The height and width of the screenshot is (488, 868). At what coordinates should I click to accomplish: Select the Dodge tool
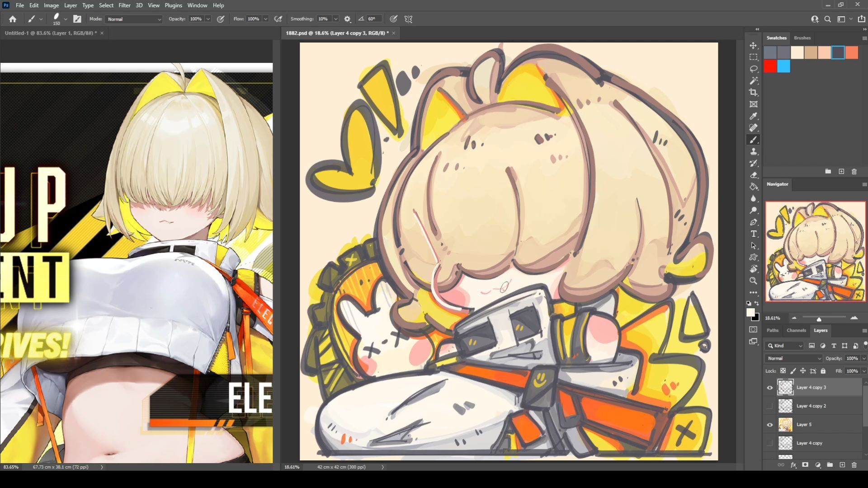click(x=753, y=210)
